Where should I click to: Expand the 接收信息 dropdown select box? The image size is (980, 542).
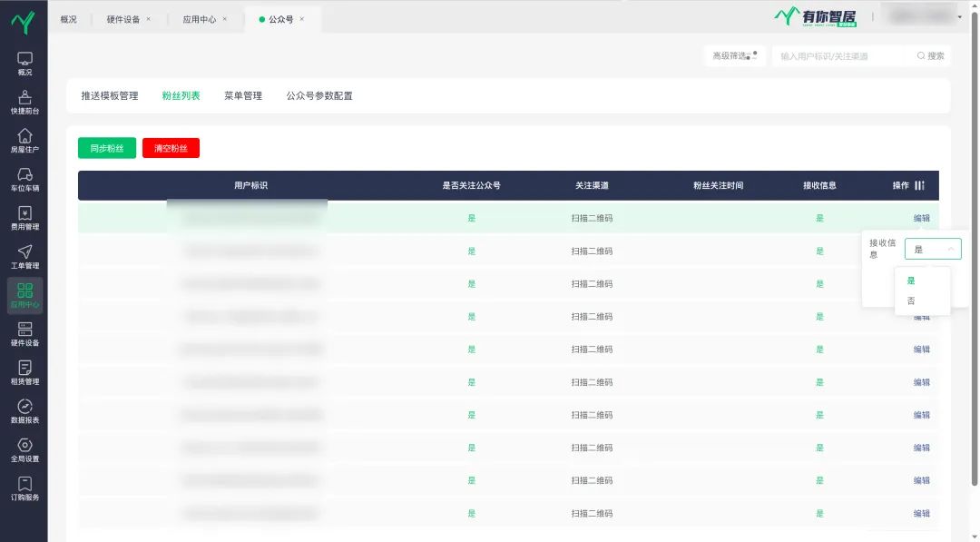pos(933,249)
